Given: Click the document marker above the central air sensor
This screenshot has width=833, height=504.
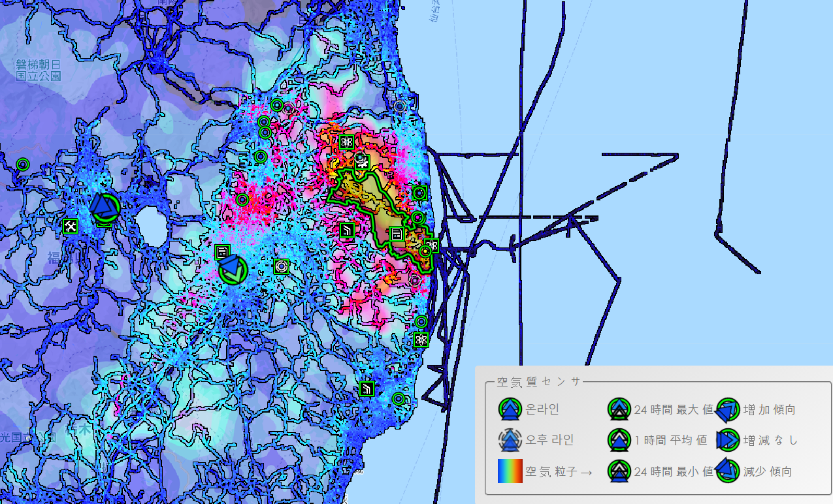Looking at the screenshot, I should (222, 252).
